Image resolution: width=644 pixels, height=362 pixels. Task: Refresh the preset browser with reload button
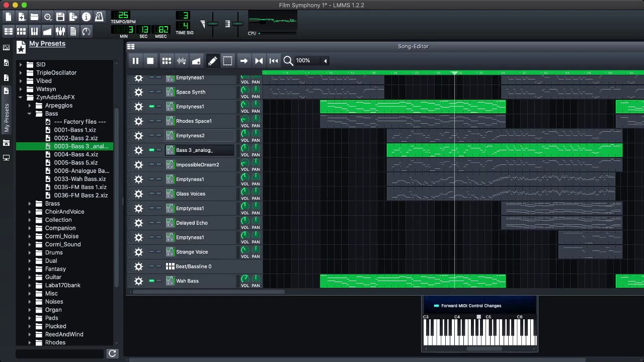tap(112, 353)
